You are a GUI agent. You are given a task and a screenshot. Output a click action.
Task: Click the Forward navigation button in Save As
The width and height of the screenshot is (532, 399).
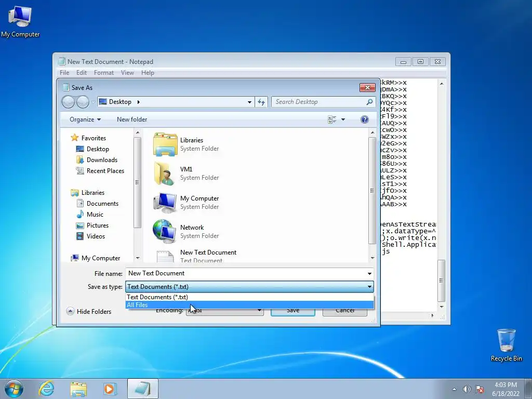[x=83, y=102]
